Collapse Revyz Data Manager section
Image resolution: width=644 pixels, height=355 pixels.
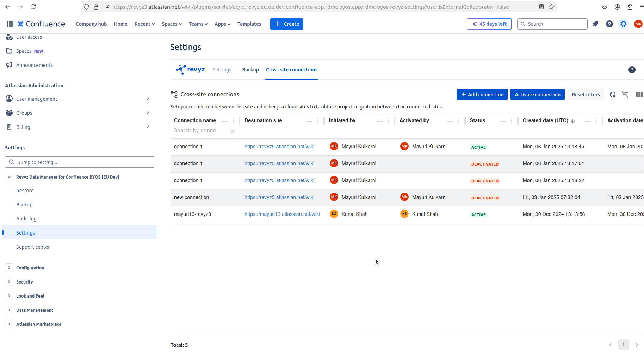[9, 177]
